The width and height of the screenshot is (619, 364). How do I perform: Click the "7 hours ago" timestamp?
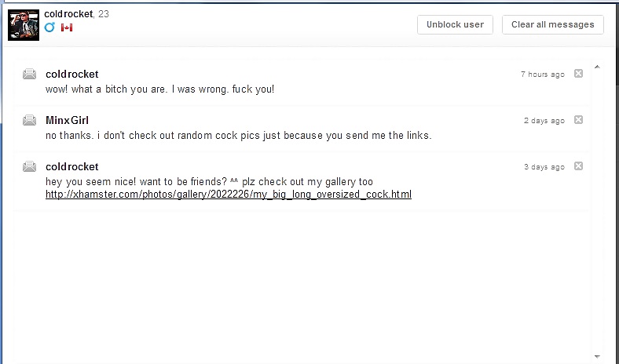pos(543,75)
